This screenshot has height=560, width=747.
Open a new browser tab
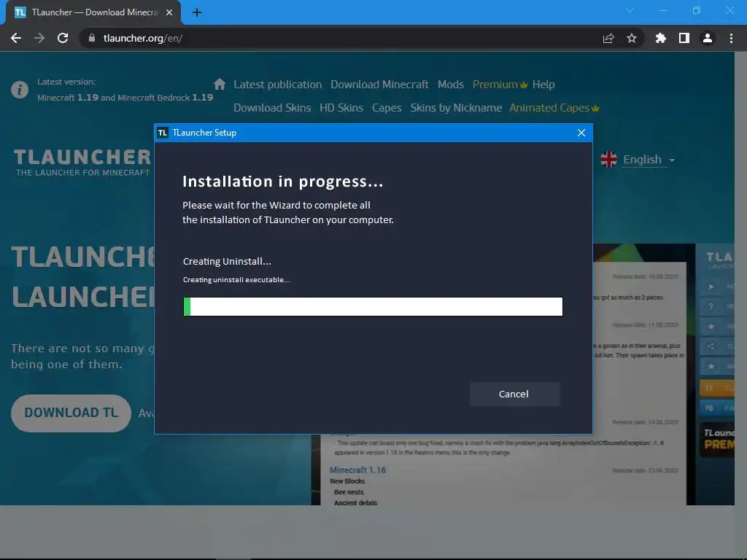[x=197, y=12]
